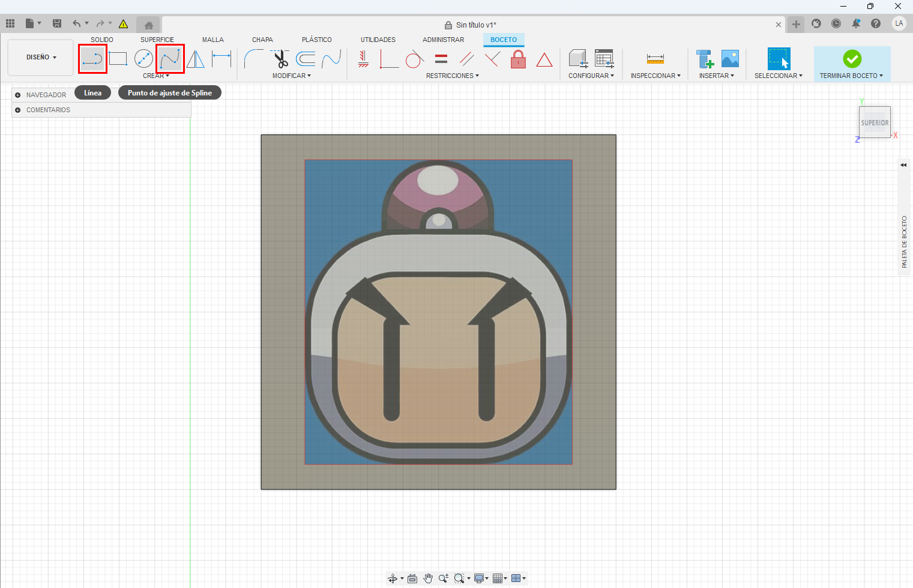Click the blue wave curve modify icon

[x=331, y=59]
